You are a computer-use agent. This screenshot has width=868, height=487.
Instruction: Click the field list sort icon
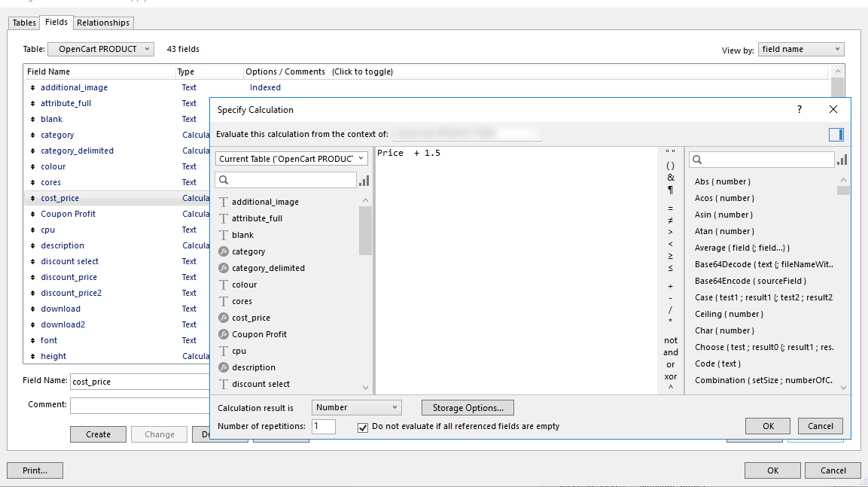(364, 181)
